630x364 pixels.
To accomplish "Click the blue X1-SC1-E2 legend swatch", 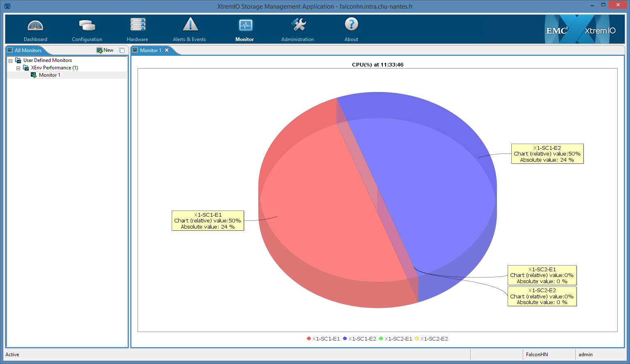I will pyautogui.click(x=345, y=339).
